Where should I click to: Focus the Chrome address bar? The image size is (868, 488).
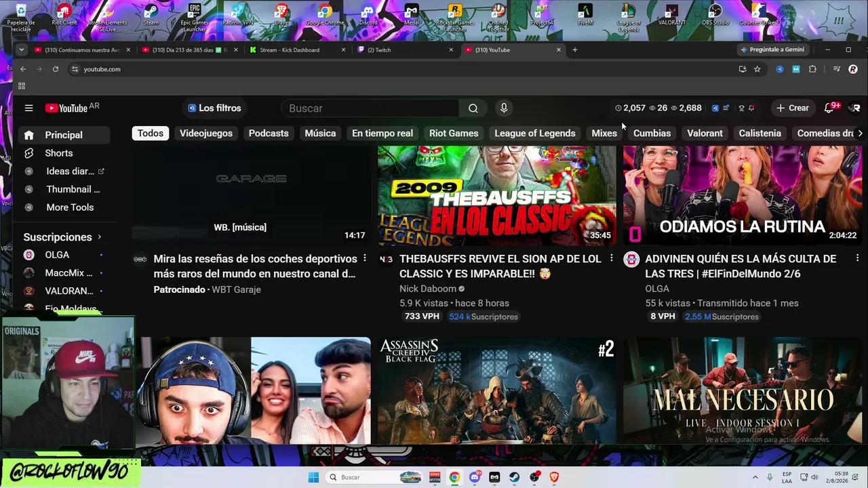coord(407,69)
